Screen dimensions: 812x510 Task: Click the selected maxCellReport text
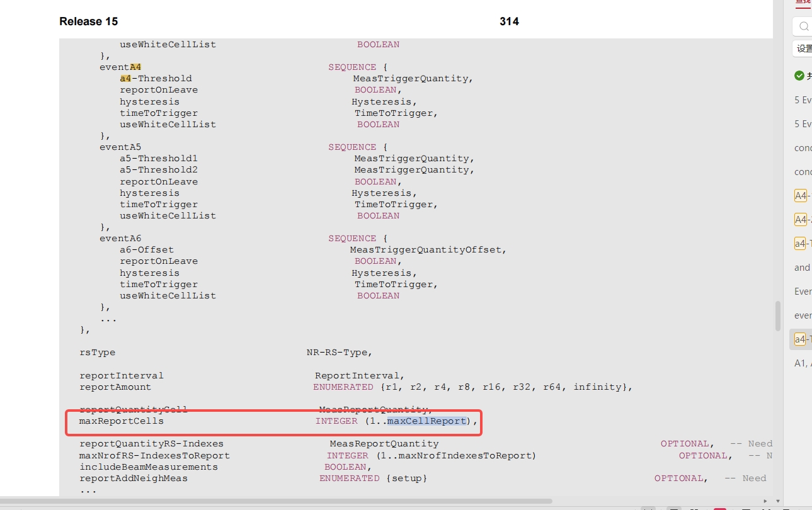pos(427,421)
